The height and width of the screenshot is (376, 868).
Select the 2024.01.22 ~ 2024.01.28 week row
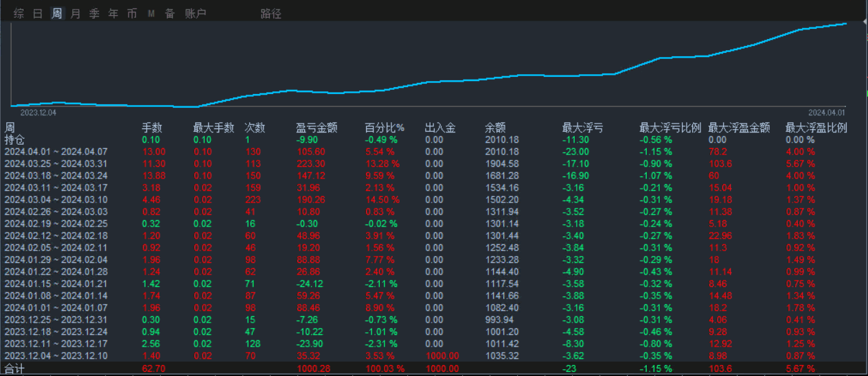pos(434,272)
